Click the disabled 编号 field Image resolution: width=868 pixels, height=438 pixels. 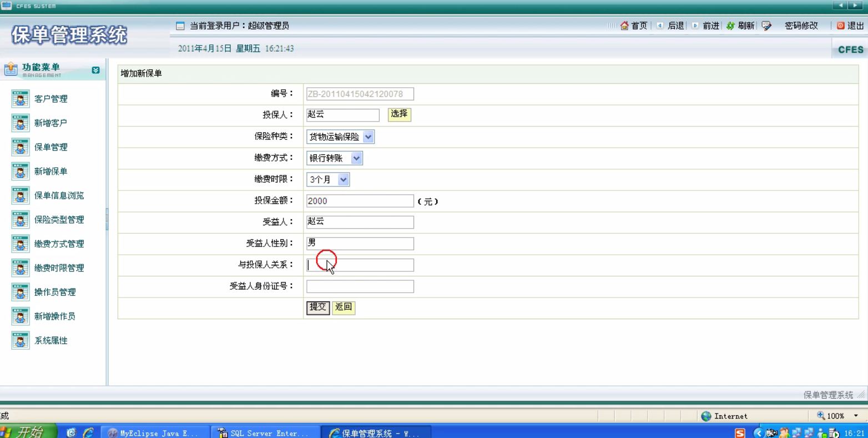click(360, 94)
